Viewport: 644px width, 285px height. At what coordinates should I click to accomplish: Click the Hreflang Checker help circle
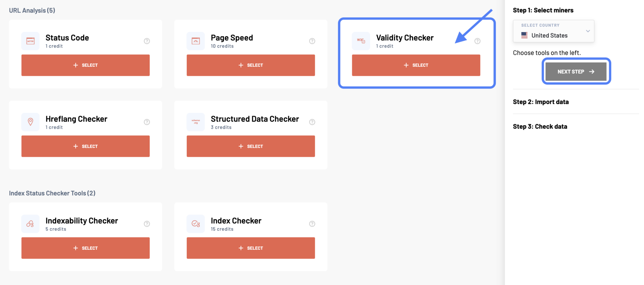pos(147,122)
